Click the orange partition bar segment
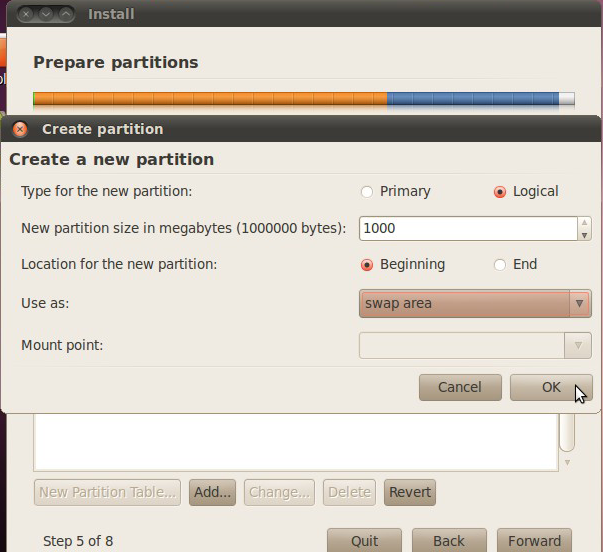Image resolution: width=603 pixels, height=552 pixels. [210, 99]
